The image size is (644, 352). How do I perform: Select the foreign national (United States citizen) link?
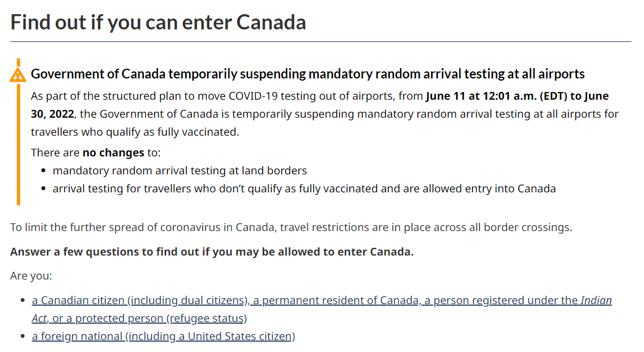163,336
